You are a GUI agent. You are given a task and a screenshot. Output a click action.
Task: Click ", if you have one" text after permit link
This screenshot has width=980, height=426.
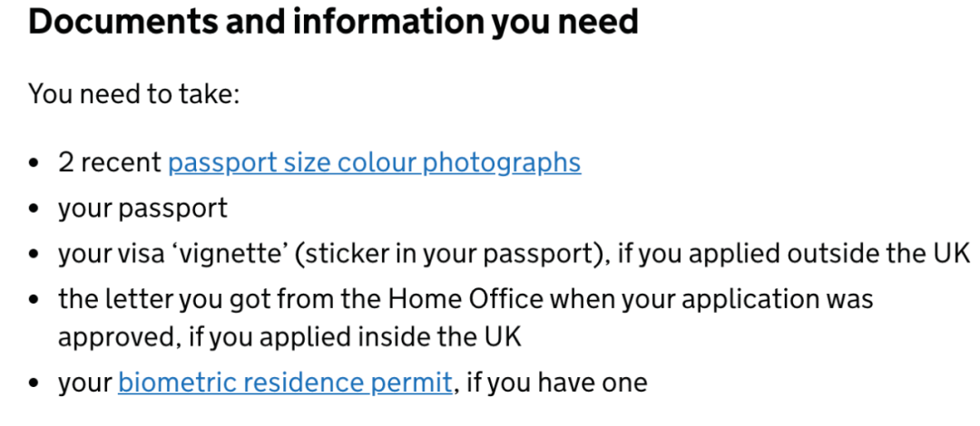(551, 382)
